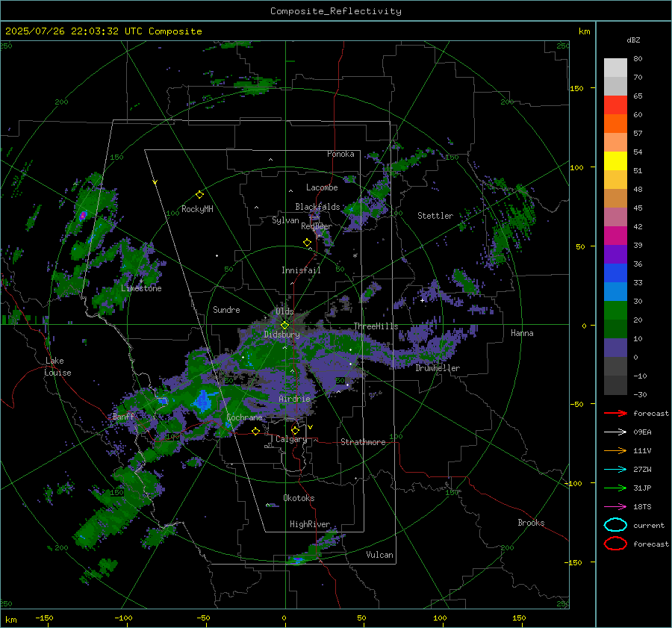
Task: Click the Cochrane city label
Action: [244, 417]
